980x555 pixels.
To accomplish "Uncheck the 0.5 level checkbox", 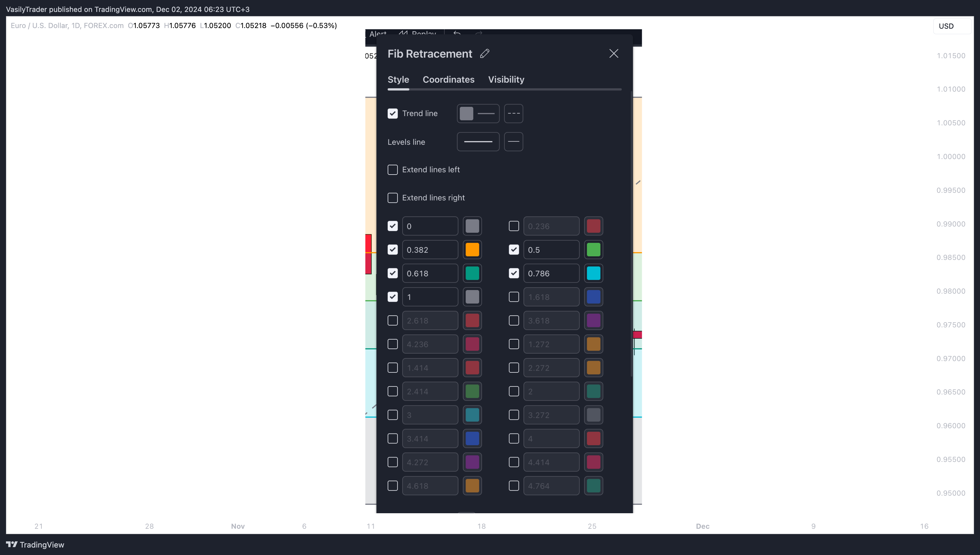I will click(514, 250).
